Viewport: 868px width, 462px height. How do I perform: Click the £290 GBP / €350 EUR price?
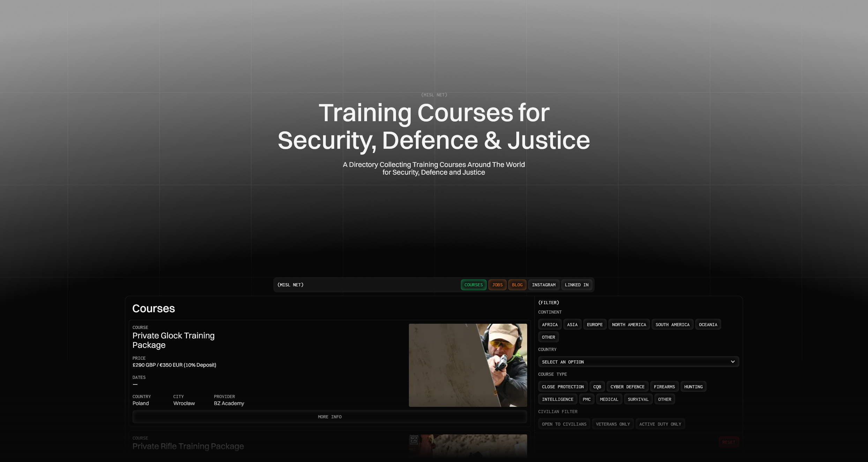tap(174, 365)
